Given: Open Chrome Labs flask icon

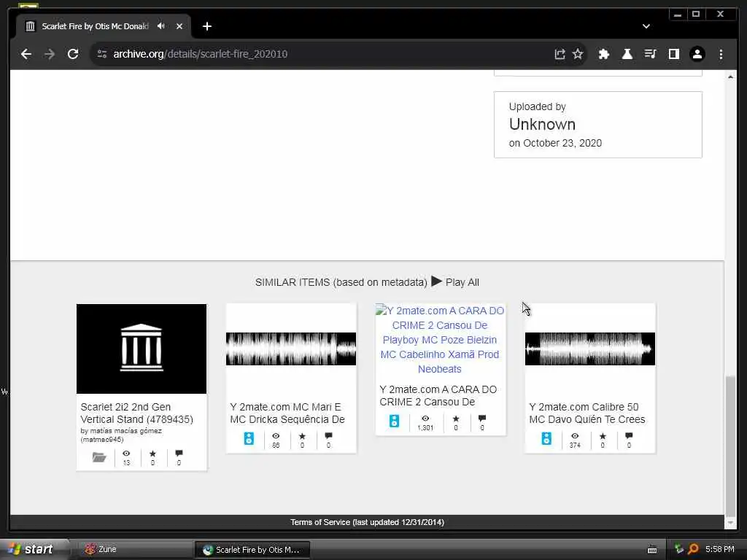Looking at the screenshot, I should coord(627,54).
